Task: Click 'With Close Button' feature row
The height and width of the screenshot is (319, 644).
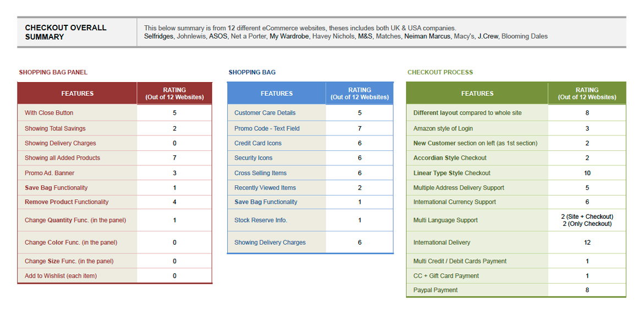Action: point(114,112)
